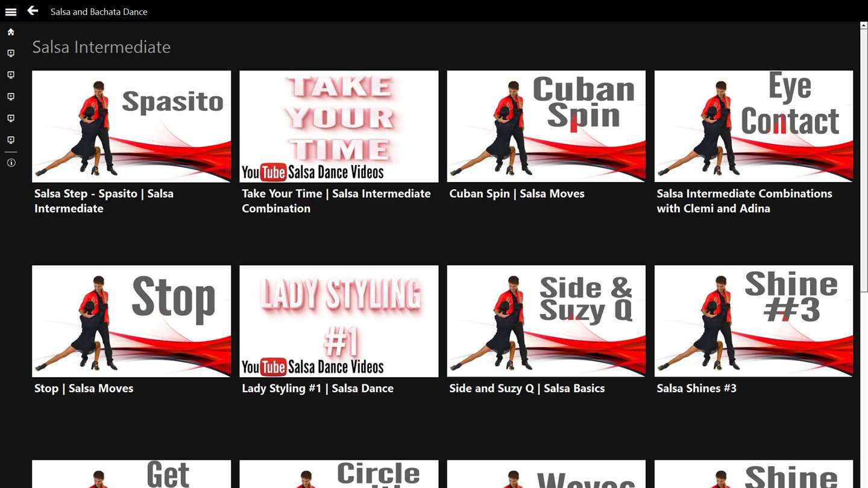Screen dimensions: 868x488
Task: Open the Side & Suzy Q video thumbnail
Action: pyautogui.click(x=546, y=321)
